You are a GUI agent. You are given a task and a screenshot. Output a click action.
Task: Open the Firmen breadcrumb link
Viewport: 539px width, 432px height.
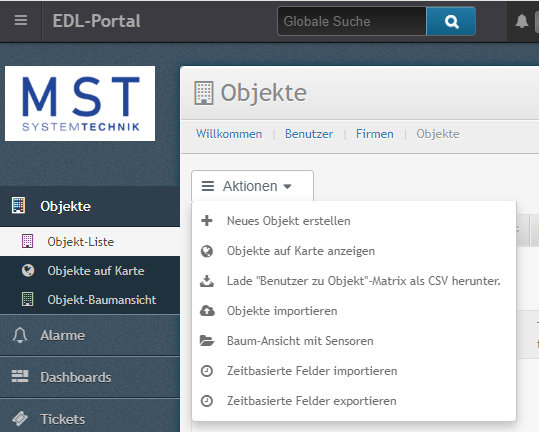375,134
